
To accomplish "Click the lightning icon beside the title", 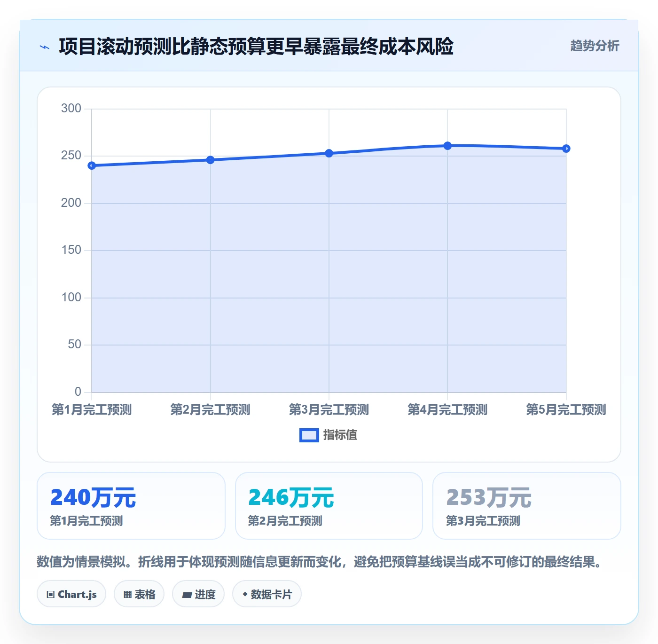I will pyautogui.click(x=45, y=47).
